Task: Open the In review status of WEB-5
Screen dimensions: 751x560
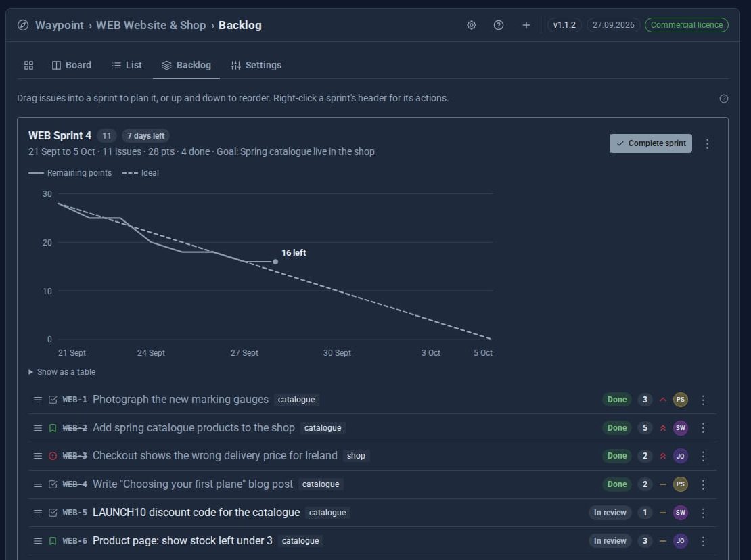Action: [610, 513]
